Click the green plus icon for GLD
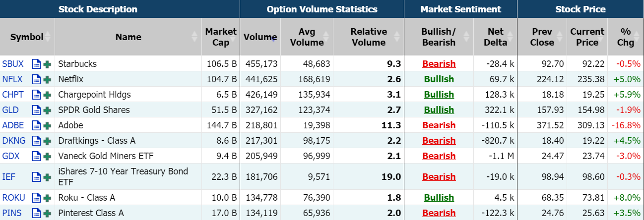This screenshot has width=644, height=220. click(47, 110)
